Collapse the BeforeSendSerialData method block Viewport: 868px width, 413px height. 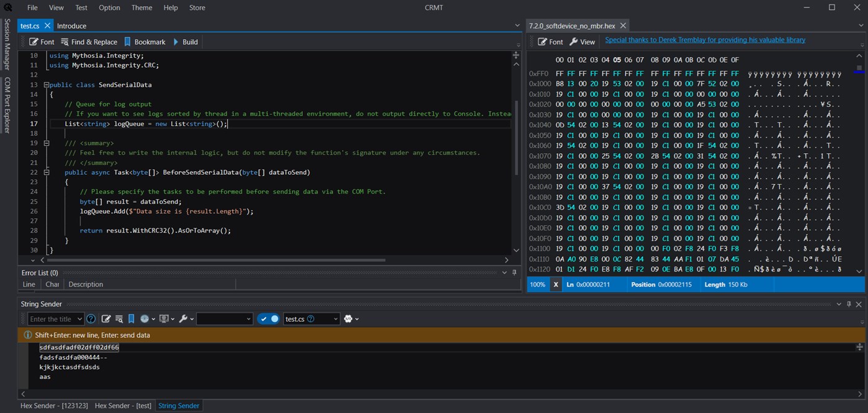pyautogui.click(x=46, y=172)
